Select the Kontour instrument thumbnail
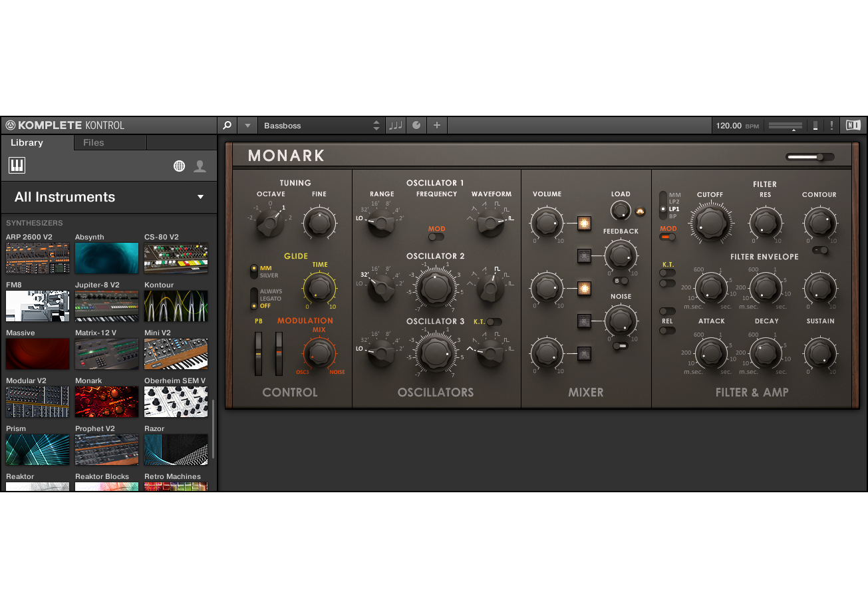 [176, 306]
